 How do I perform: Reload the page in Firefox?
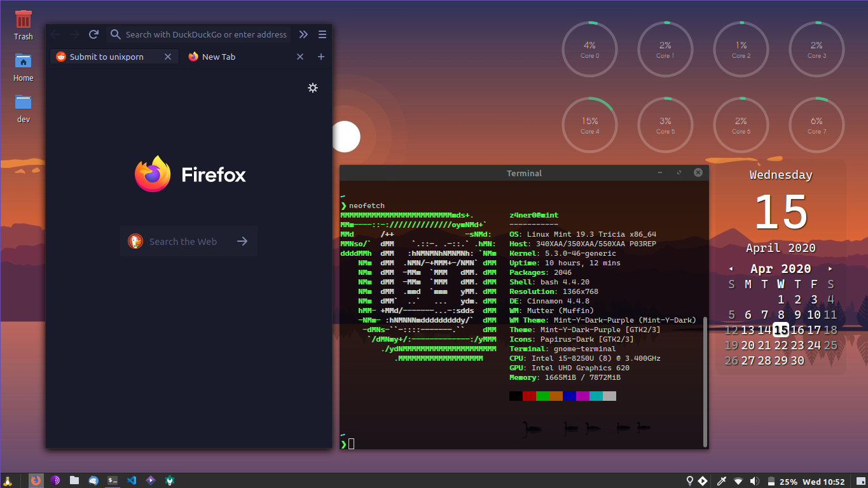point(93,34)
